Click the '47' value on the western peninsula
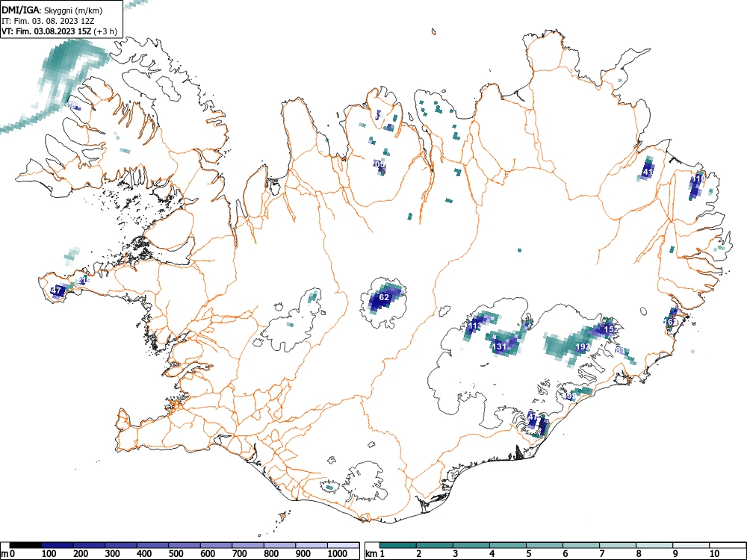747x560 pixels. click(x=56, y=290)
